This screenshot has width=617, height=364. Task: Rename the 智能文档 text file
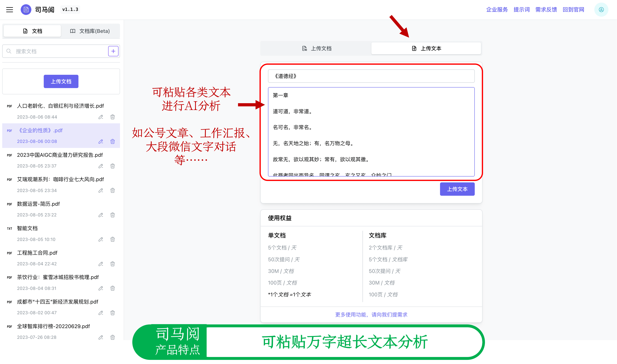101,239
